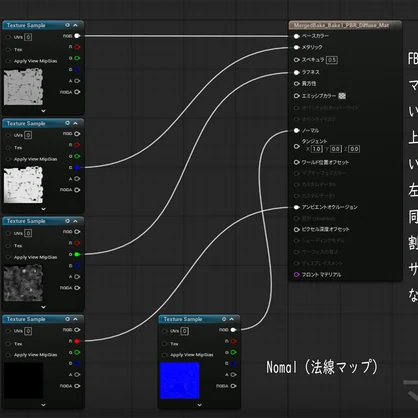Collapse the normal map texture sample node header

click(x=232, y=319)
